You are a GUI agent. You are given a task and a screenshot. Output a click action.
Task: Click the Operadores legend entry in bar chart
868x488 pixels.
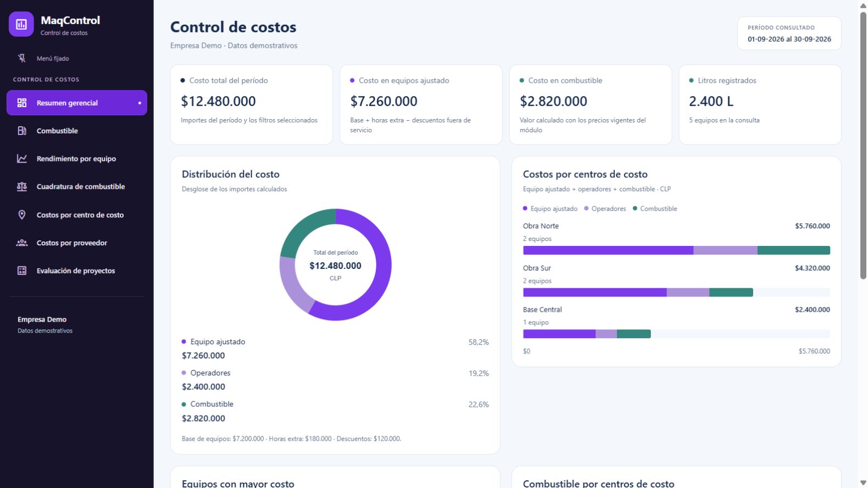click(x=605, y=209)
